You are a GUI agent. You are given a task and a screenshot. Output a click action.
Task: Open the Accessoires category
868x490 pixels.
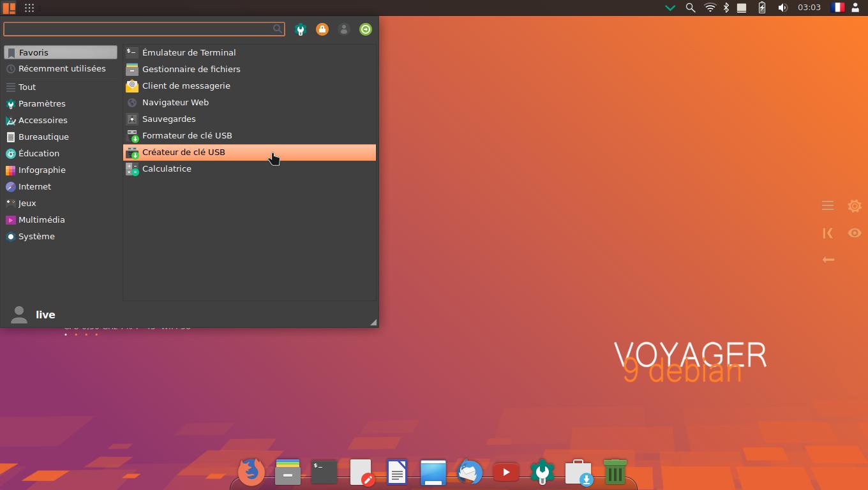tap(61, 120)
